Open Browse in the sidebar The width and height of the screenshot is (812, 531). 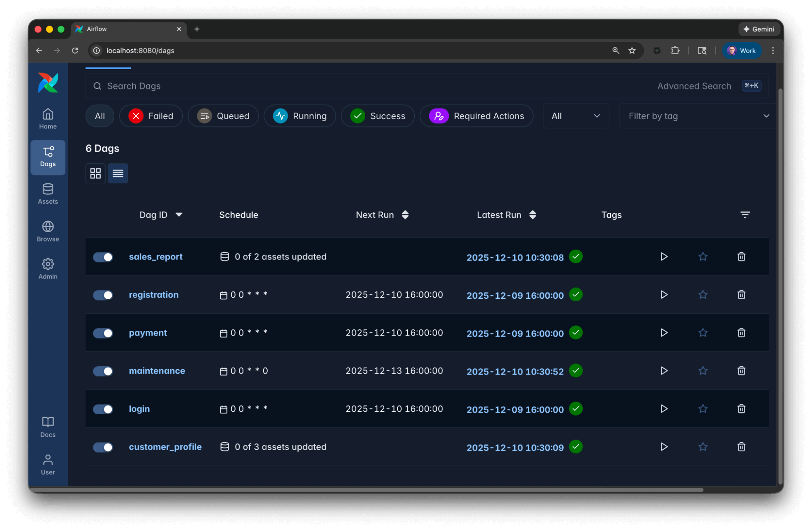tap(48, 231)
